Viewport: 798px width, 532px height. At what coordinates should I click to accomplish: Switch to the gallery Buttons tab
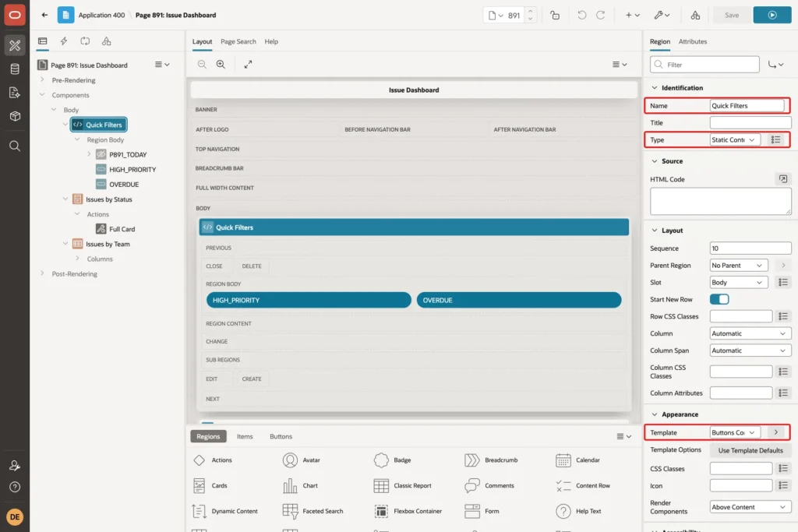(281, 436)
